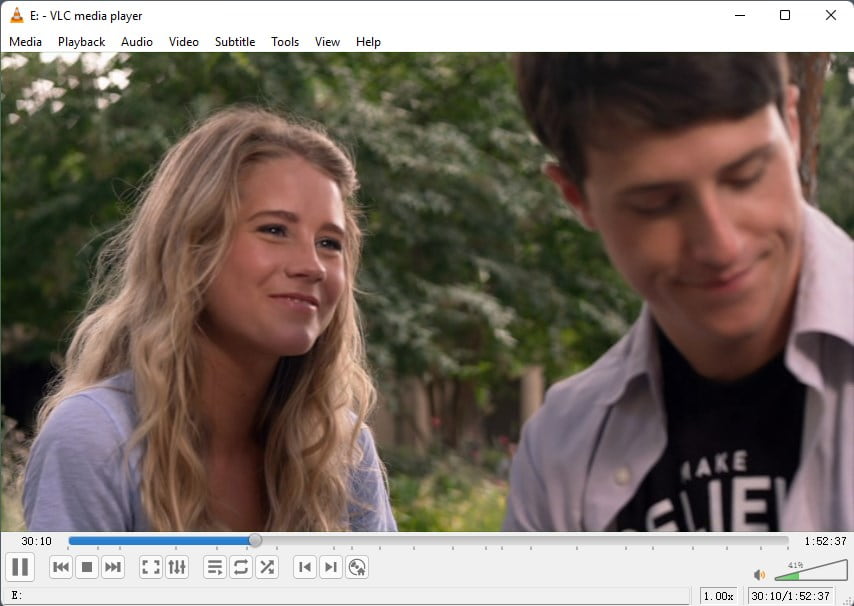
Task: Click the 1.00x playback speed indicator
Action: 718,596
